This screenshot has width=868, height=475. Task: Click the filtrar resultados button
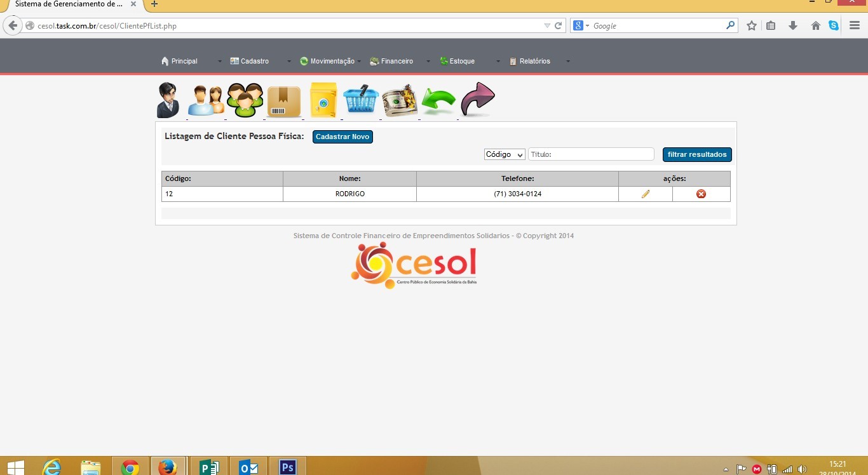(697, 154)
